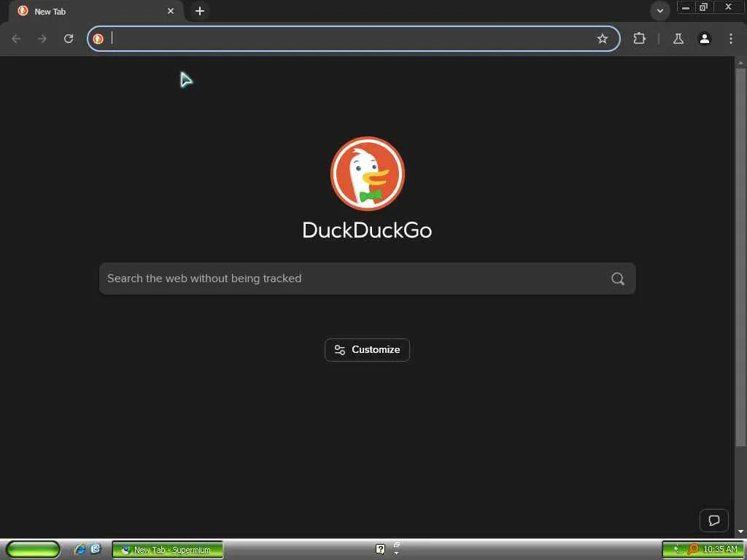
Task: Open the green Start button
Action: 33,550
